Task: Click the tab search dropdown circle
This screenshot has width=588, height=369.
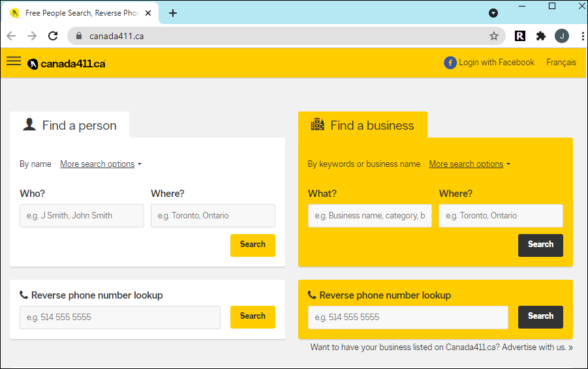Action: [x=493, y=13]
